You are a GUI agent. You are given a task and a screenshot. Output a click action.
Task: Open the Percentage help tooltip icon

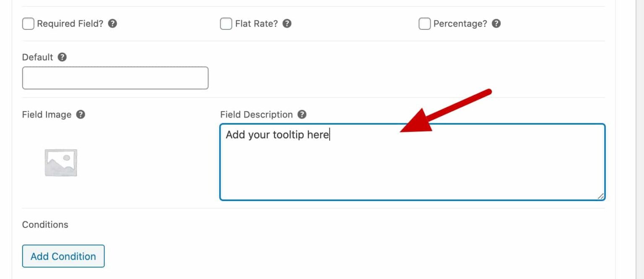(496, 23)
